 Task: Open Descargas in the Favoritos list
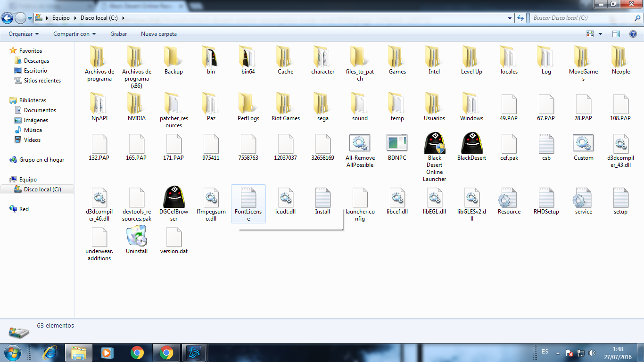pyautogui.click(x=36, y=61)
